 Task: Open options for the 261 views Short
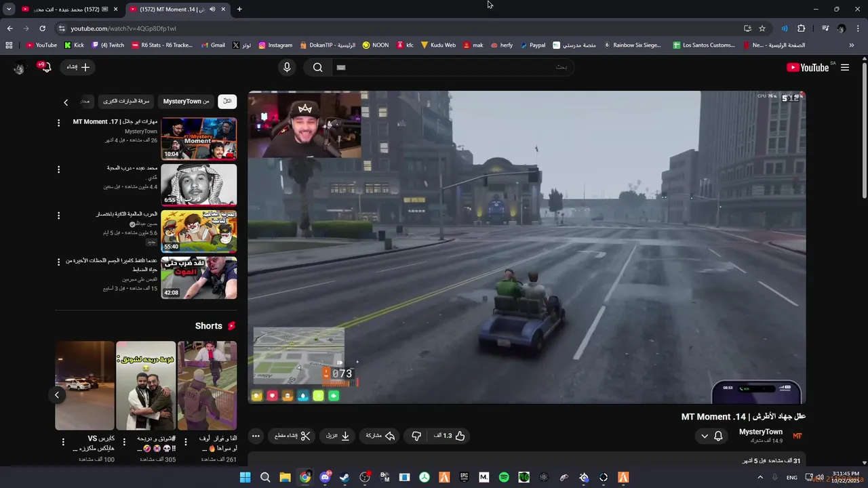[186, 442]
